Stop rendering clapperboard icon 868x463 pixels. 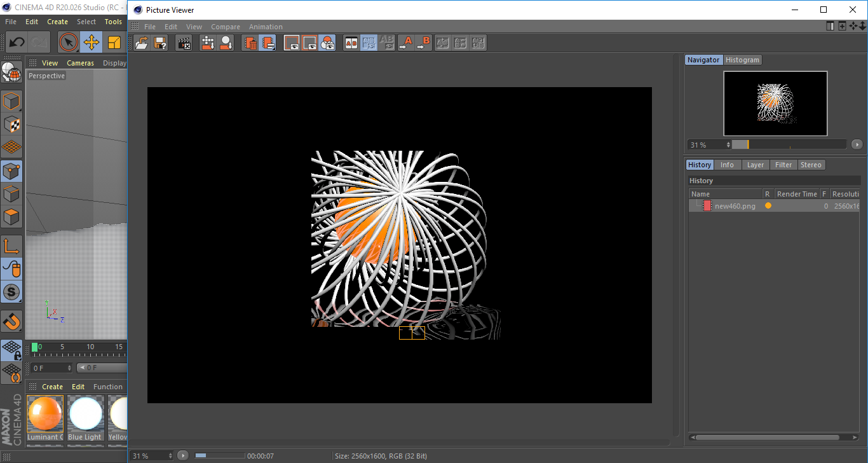[x=184, y=43]
